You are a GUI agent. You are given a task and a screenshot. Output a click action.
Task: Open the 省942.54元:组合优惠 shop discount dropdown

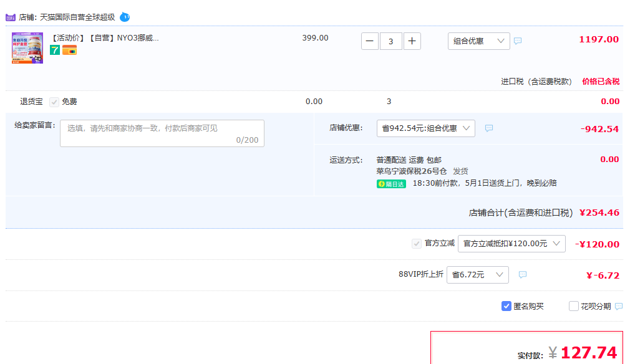tap(425, 128)
